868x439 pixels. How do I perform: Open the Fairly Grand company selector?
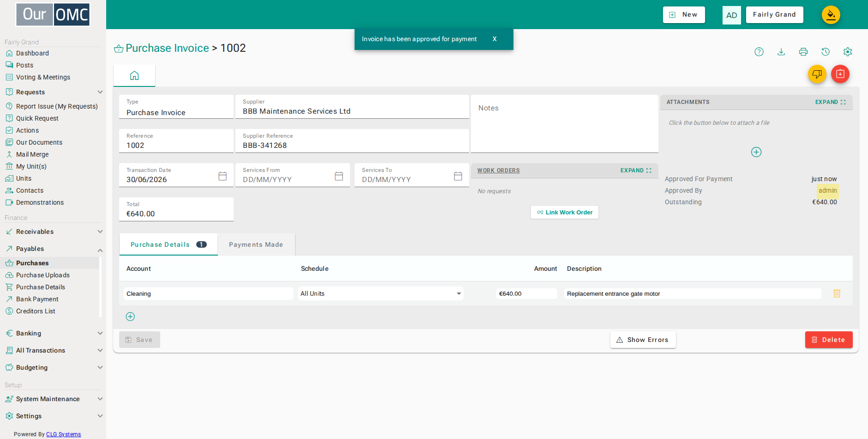coord(774,15)
